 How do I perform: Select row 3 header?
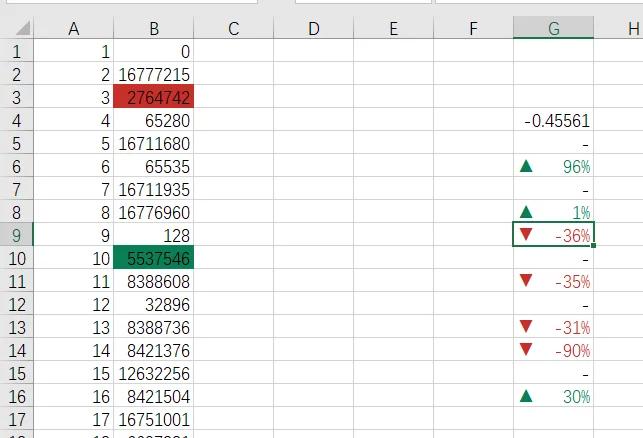(x=16, y=98)
